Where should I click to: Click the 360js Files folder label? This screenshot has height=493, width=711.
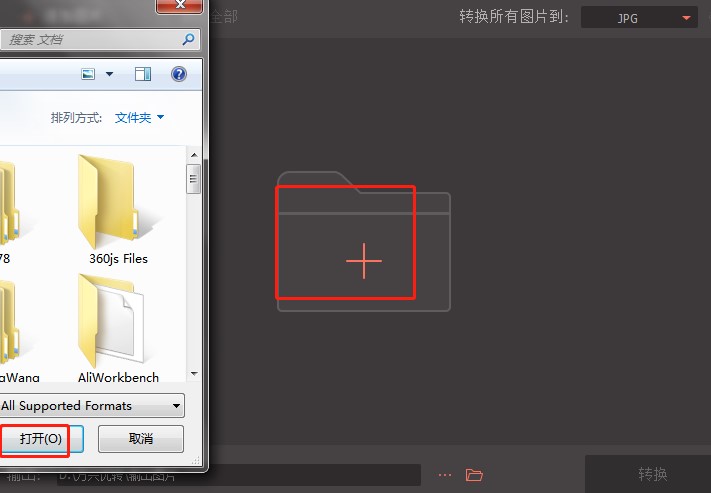(x=118, y=259)
